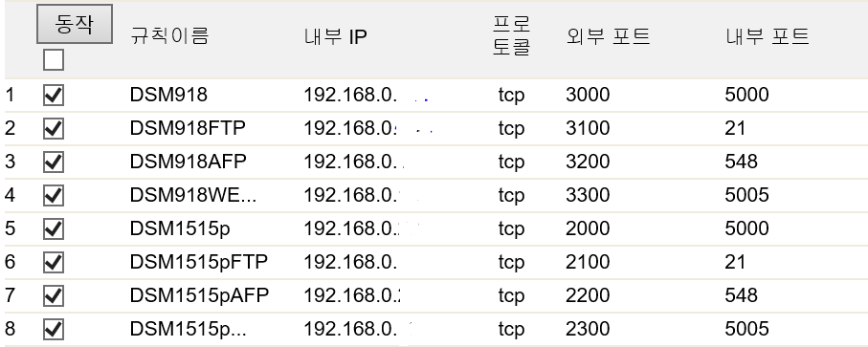Click the 규칙이름 column header
The height and width of the screenshot is (347, 868).
tap(169, 36)
